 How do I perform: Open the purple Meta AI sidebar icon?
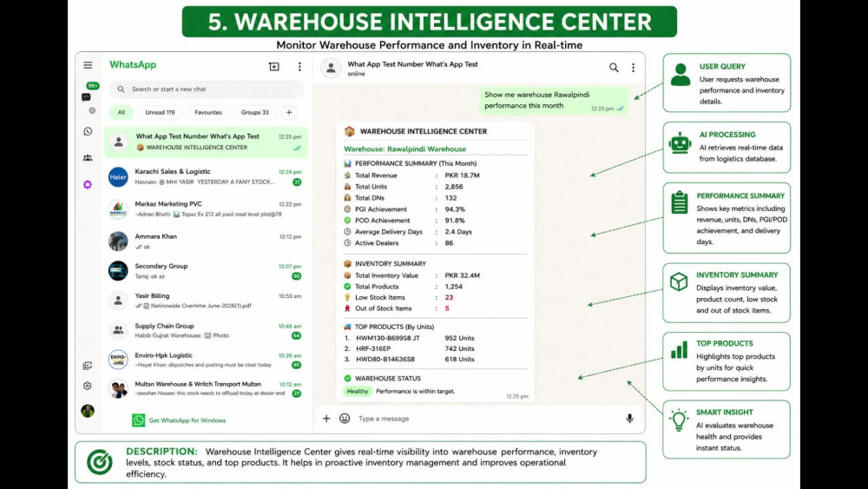(x=88, y=184)
